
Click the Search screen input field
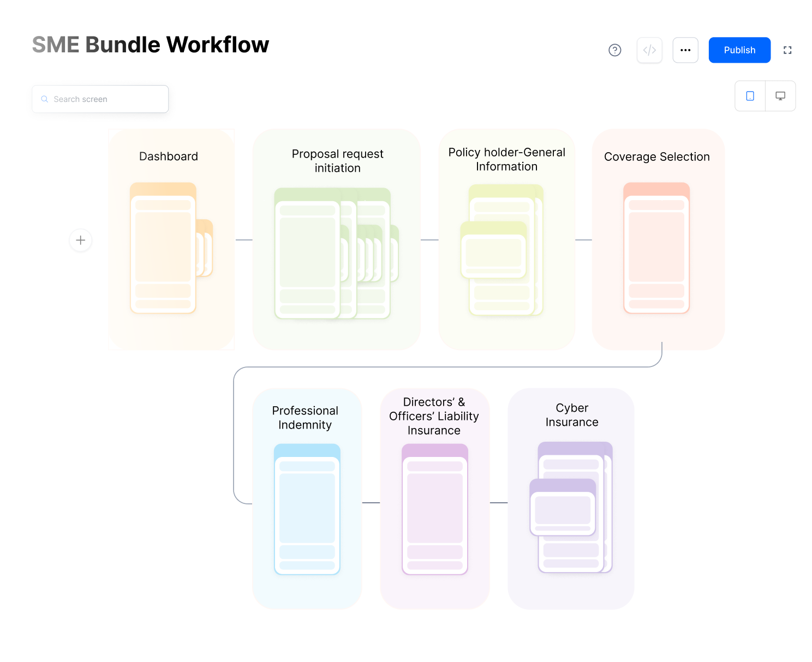click(106, 99)
